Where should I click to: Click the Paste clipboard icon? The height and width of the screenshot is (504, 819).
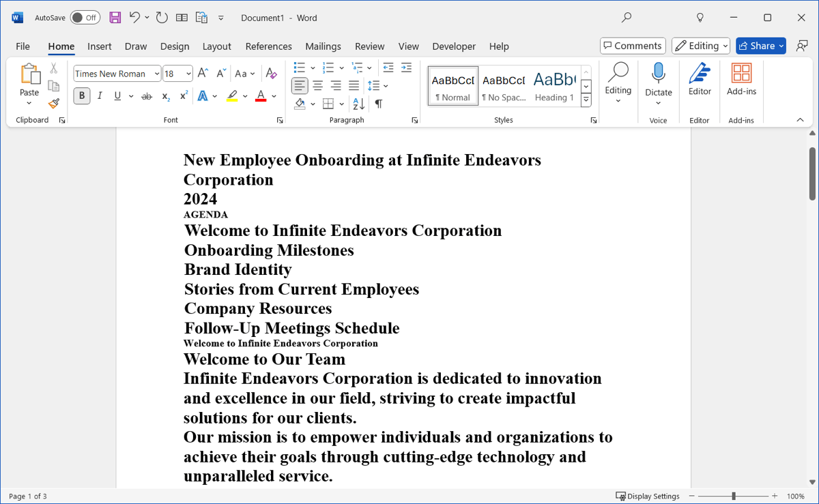29,75
